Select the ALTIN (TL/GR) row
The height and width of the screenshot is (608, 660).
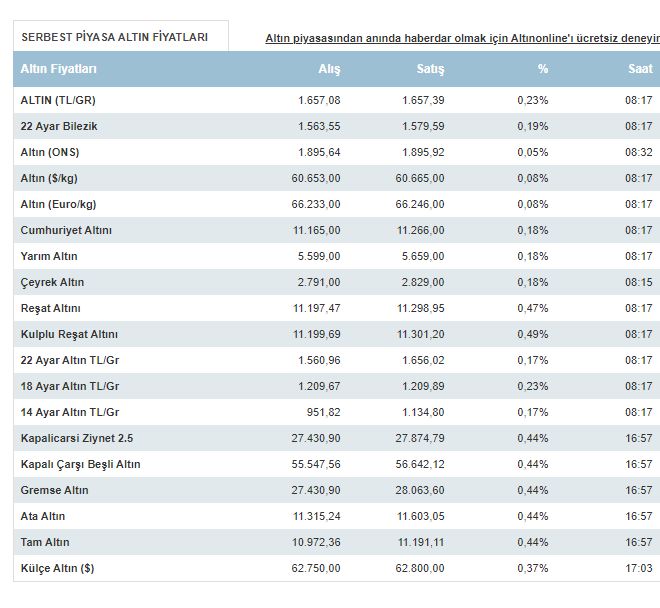337,100
